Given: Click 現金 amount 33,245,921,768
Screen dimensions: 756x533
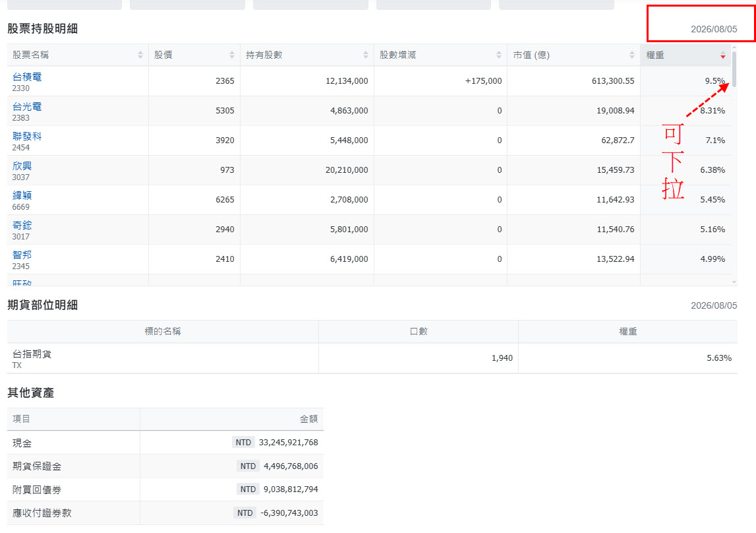Looking at the screenshot, I should click(288, 443).
